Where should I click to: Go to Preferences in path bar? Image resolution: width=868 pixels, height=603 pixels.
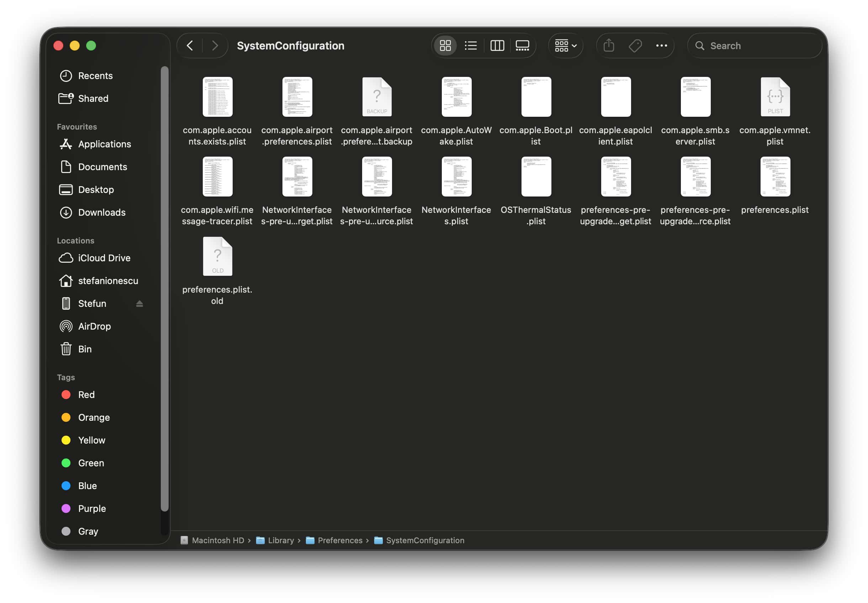coord(334,540)
